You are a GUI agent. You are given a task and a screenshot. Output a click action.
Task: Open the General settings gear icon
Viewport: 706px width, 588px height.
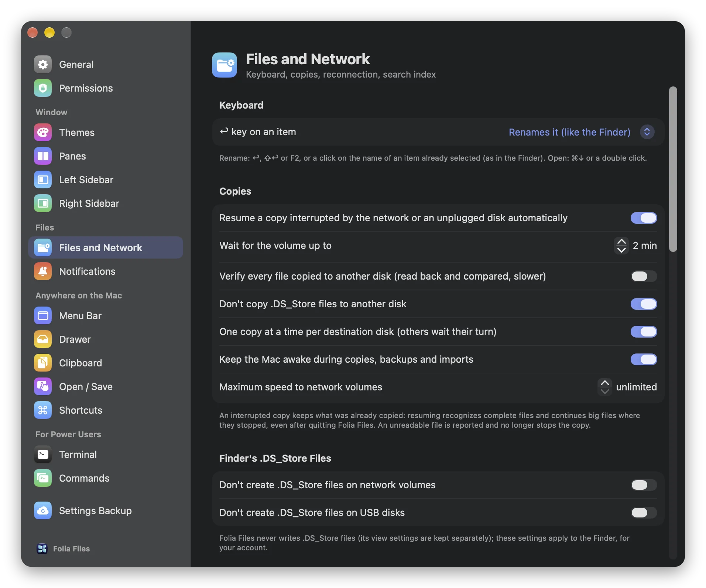(43, 65)
